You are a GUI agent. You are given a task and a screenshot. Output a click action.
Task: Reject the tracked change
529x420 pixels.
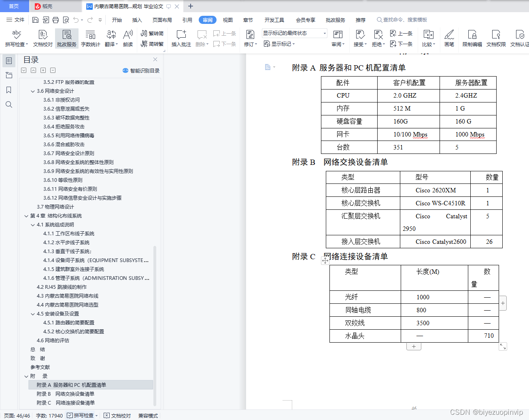point(378,38)
